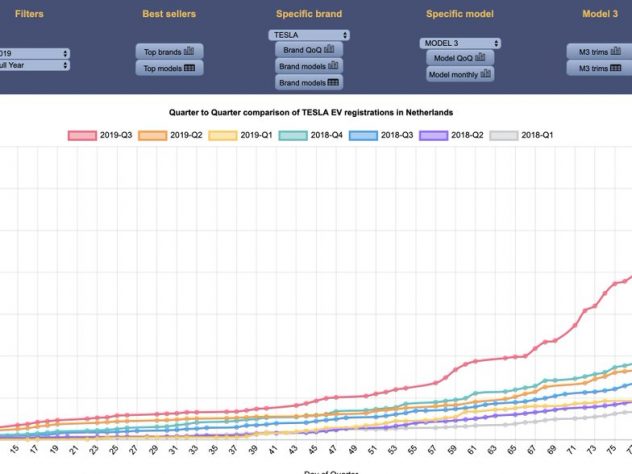
Task: Open the Top brands chart
Action: (169, 52)
